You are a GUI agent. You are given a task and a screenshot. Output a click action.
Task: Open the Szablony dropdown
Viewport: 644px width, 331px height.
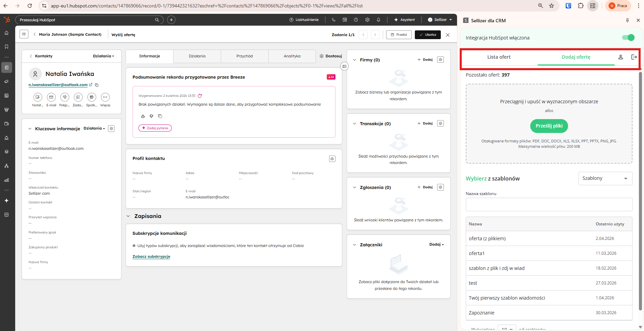tap(605, 178)
